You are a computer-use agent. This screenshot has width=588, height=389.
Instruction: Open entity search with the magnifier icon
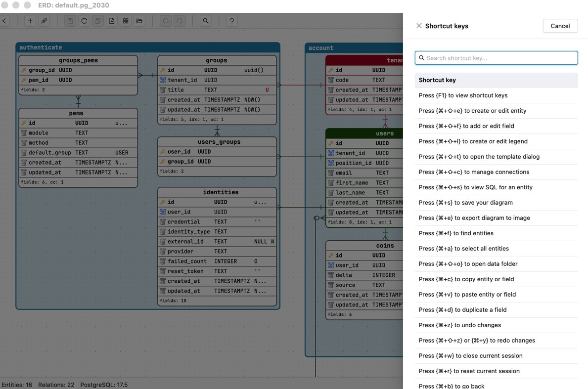pos(206,21)
